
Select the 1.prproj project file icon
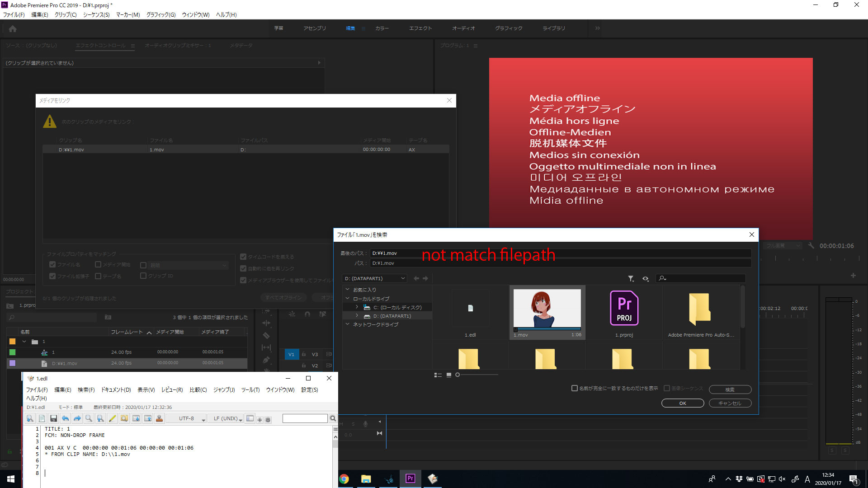click(x=624, y=308)
